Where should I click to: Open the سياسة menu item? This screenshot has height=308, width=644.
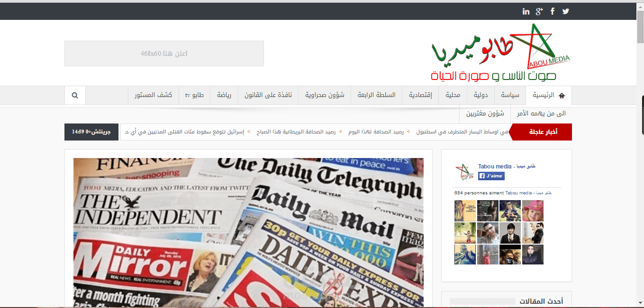pyautogui.click(x=510, y=96)
